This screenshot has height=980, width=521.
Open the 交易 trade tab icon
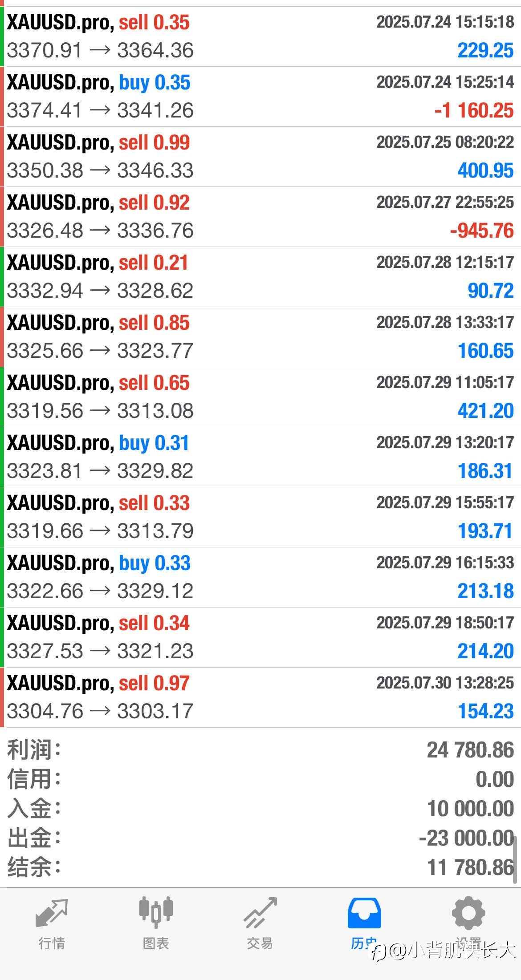click(x=260, y=913)
